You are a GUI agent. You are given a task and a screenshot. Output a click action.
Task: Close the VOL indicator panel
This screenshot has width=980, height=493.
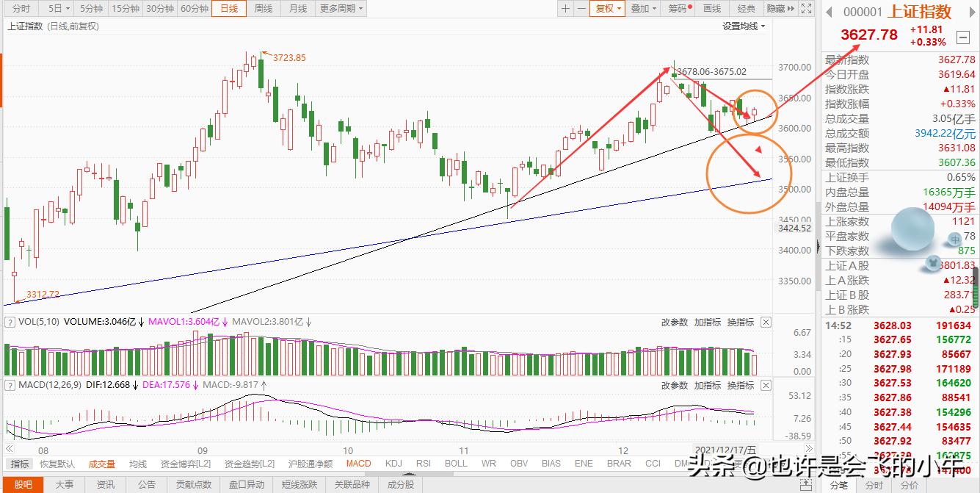click(x=766, y=322)
